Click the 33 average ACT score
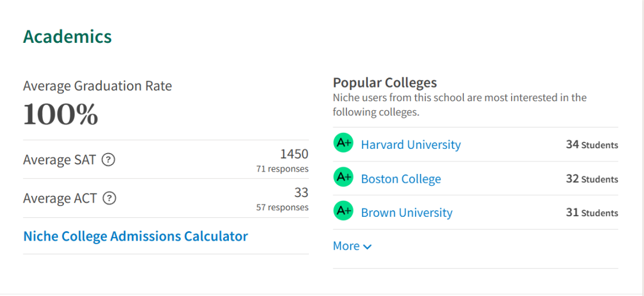Viewport: 644px width, 296px height. [301, 193]
